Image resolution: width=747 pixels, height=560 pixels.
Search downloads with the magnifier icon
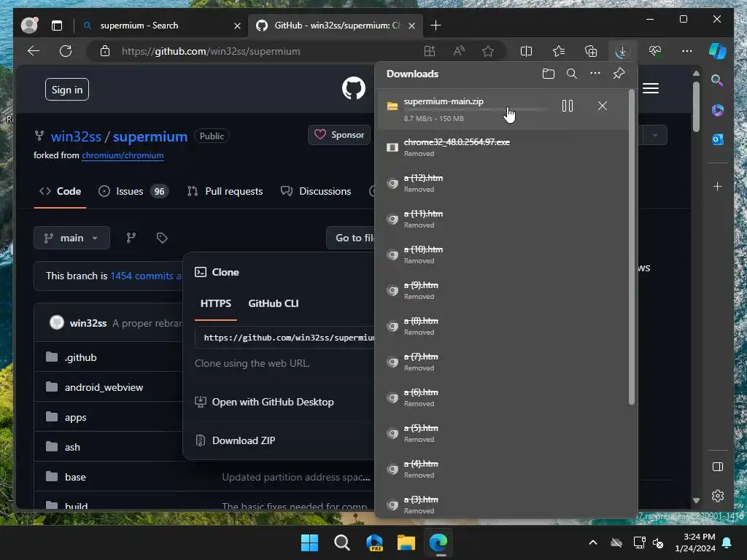(x=572, y=74)
